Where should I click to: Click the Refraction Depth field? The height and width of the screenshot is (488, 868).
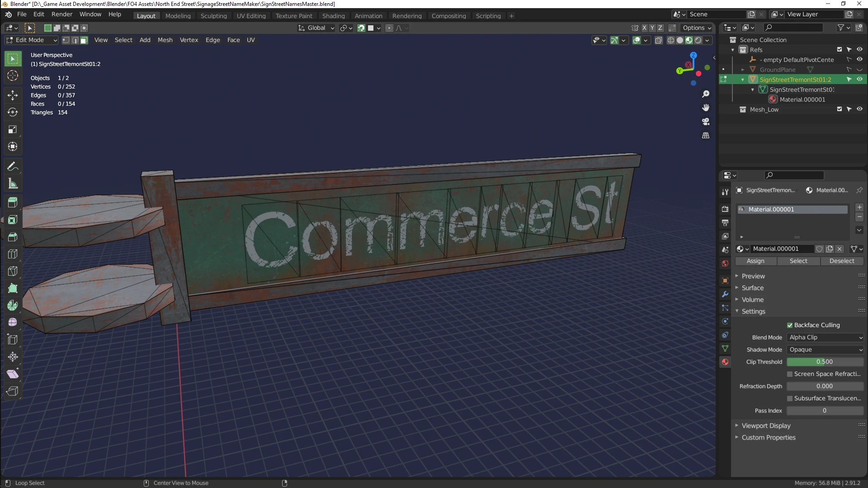[825, 386]
